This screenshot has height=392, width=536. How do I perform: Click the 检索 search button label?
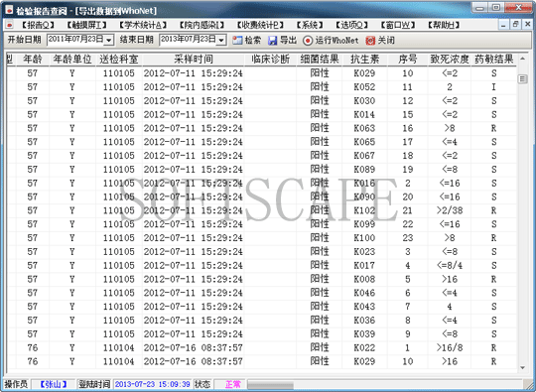click(x=253, y=41)
